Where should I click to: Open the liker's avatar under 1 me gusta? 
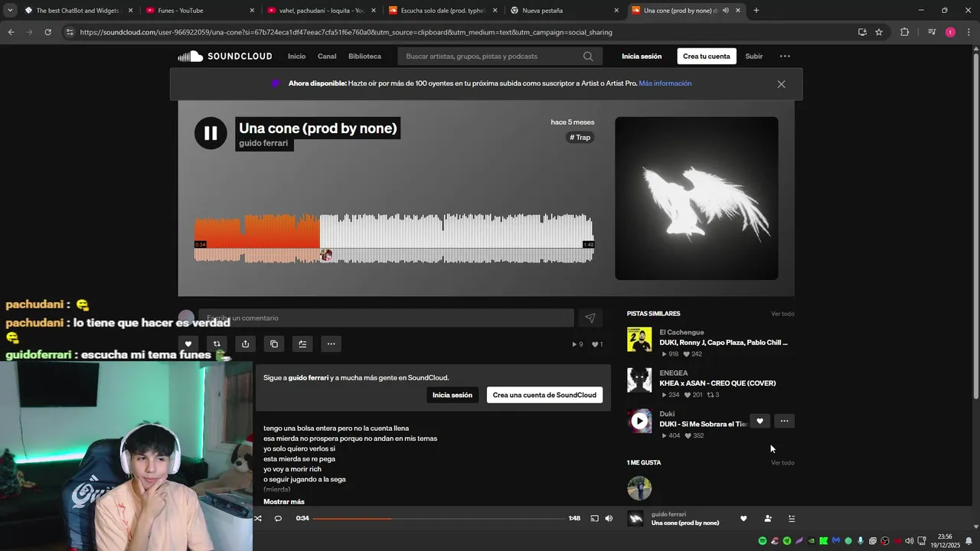point(639,487)
